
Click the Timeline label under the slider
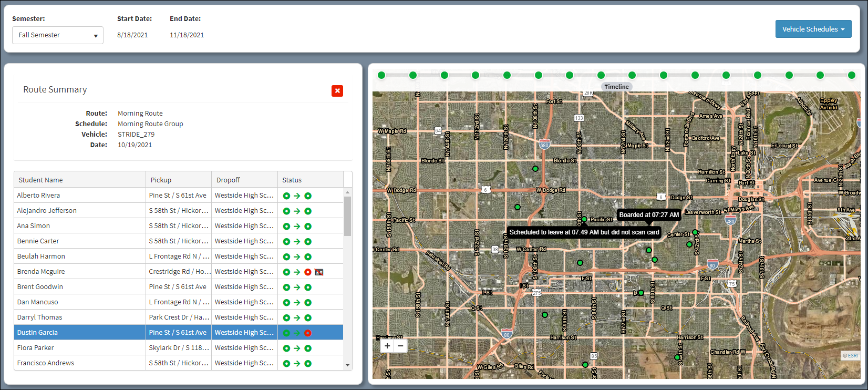coord(616,87)
